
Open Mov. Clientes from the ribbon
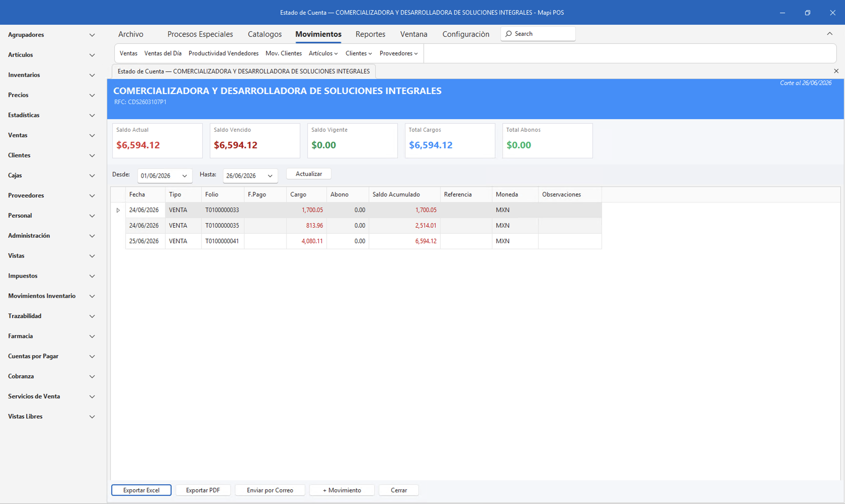(284, 53)
